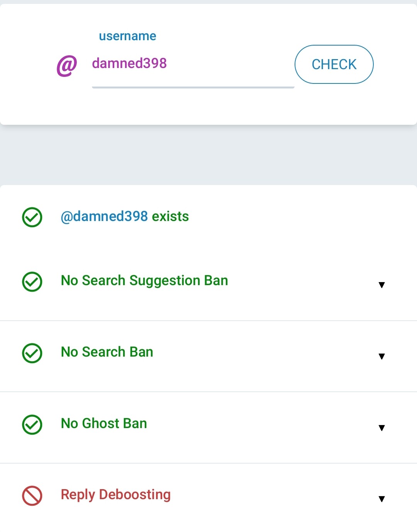
Task: Open the Reply Deboosting row text
Action: click(116, 495)
